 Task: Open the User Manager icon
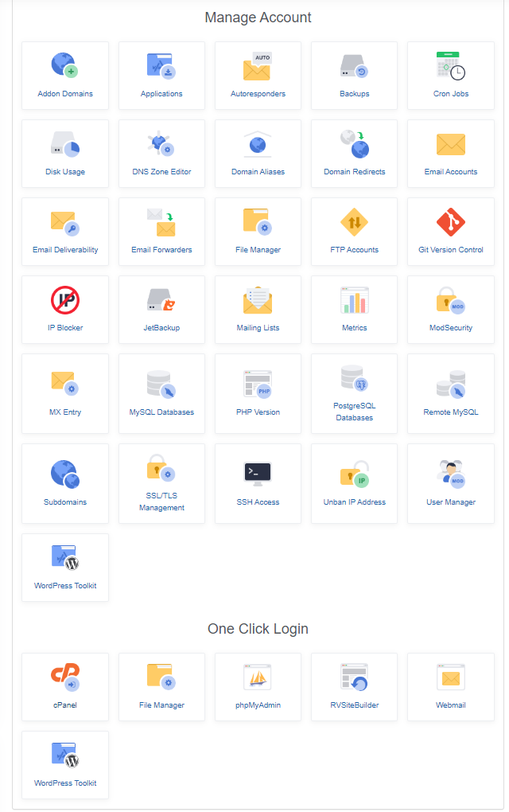coord(451,474)
